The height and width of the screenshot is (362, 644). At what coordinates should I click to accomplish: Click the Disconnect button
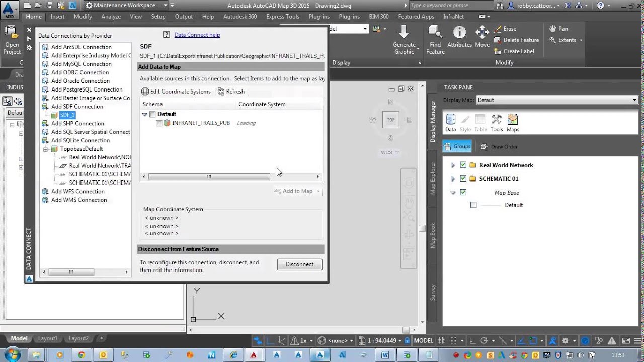click(300, 264)
